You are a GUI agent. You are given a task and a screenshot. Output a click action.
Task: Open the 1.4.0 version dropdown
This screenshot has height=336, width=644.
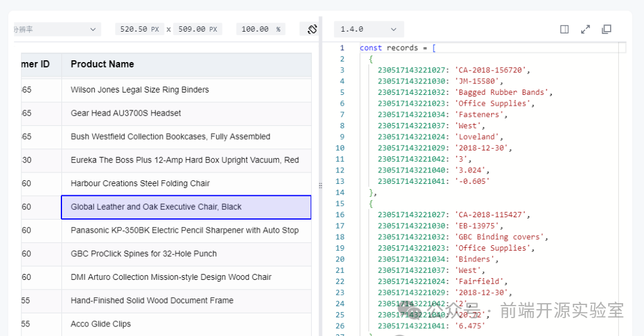coord(369,29)
